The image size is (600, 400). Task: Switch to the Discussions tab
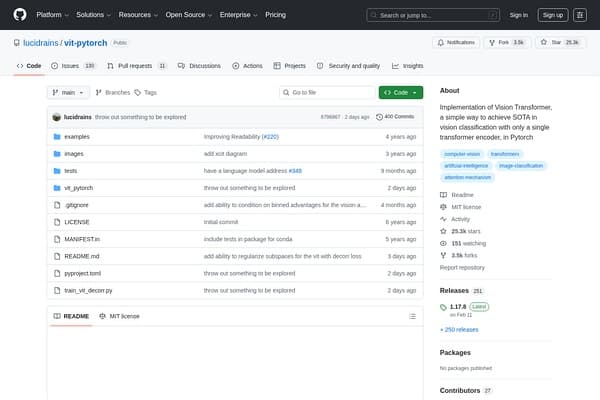point(199,66)
